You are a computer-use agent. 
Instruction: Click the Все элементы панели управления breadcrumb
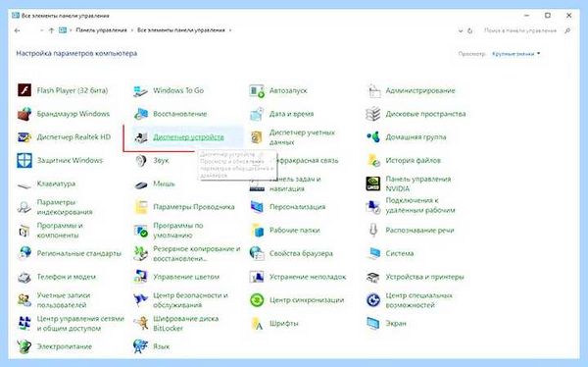pos(181,30)
